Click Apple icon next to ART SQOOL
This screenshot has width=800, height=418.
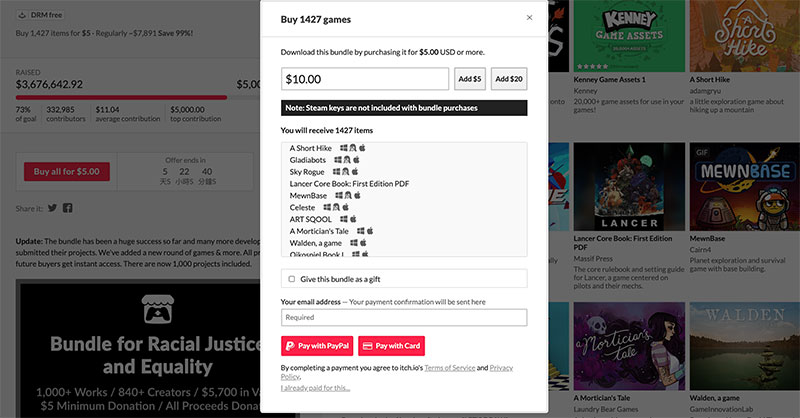tap(353, 219)
